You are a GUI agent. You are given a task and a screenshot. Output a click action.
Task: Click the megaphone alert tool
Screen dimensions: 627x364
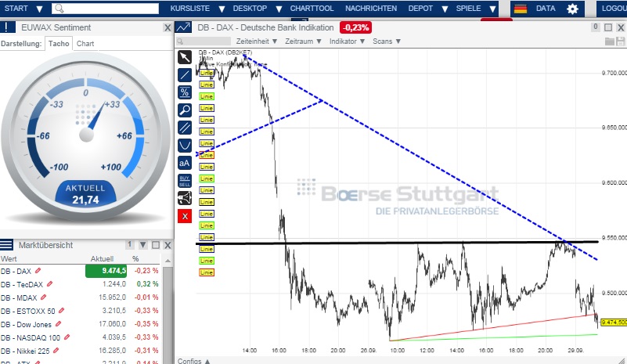[184, 198]
